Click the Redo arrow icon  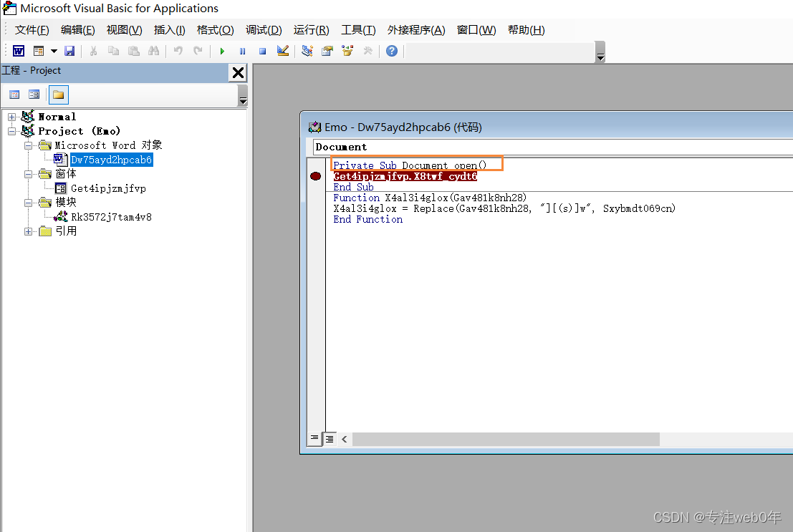(x=198, y=51)
